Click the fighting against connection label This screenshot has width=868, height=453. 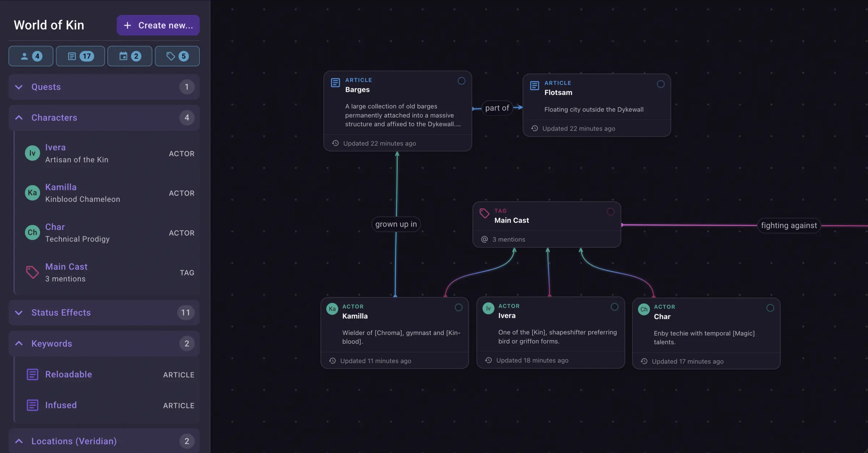pos(789,226)
